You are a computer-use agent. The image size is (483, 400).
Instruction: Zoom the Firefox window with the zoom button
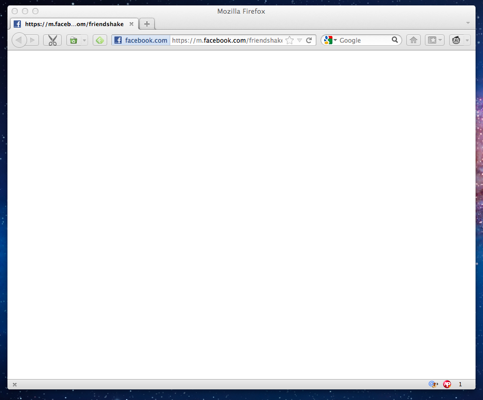[x=35, y=11]
